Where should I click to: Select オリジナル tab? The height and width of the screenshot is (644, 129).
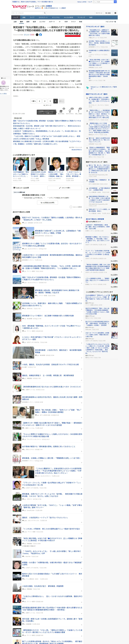(56, 17)
